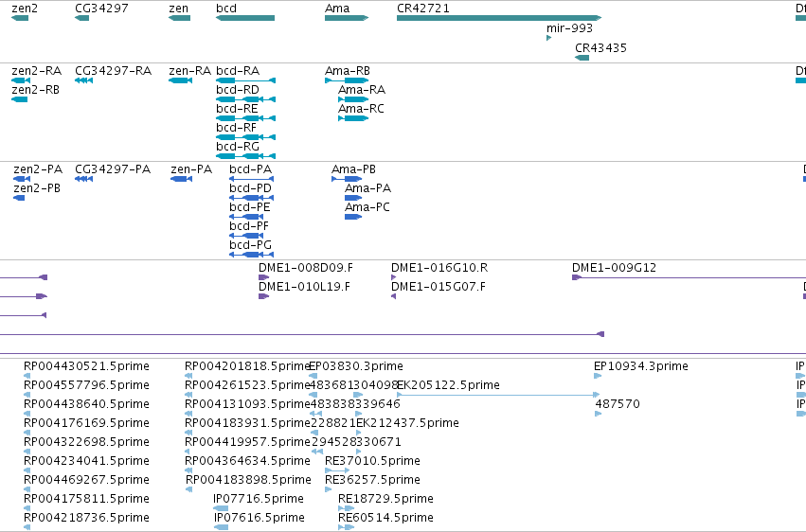Select the DME1-015G07.F feature label
The width and height of the screenshot is (806, 532).
(x=439, y=287)
